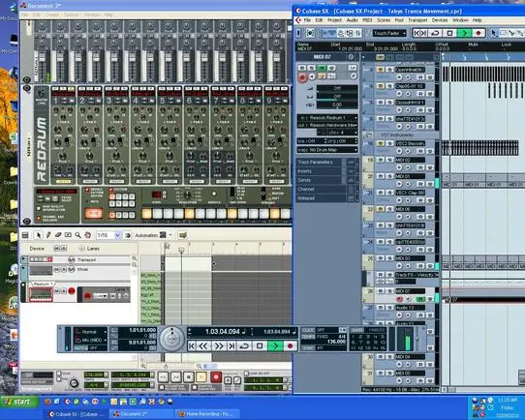Image resolution: width=525 pixels, height=420 pixels.
Task: Click record in Cubase top toolbar
Action: tap(479, 33)
